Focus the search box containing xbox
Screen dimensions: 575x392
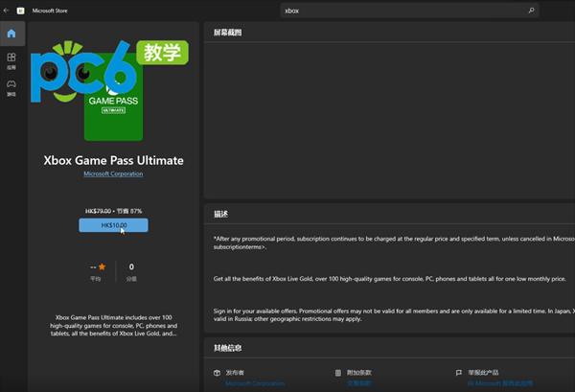[409, 11]
